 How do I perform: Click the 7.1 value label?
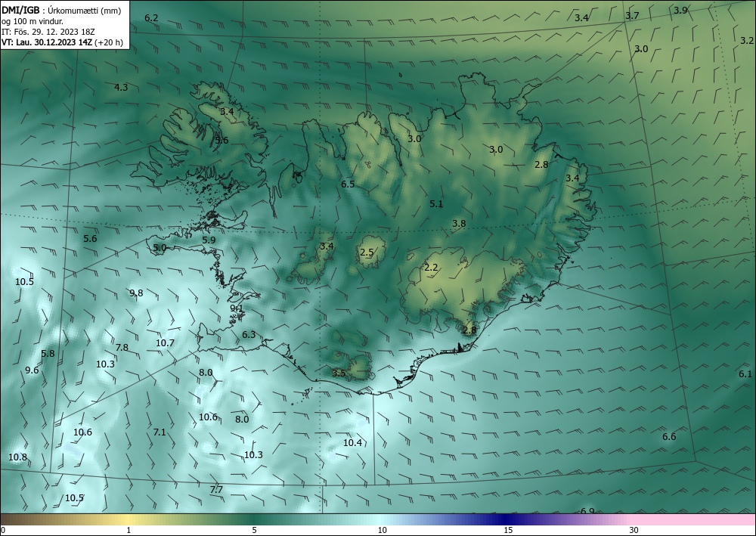tap(160, 432)
